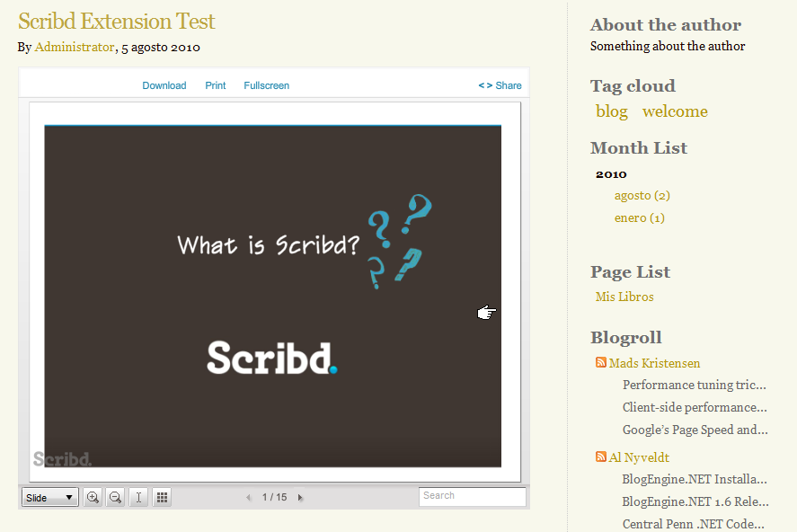Open the Scribd Extension Test post title
797x532 pixels.
tap(117, 22)
